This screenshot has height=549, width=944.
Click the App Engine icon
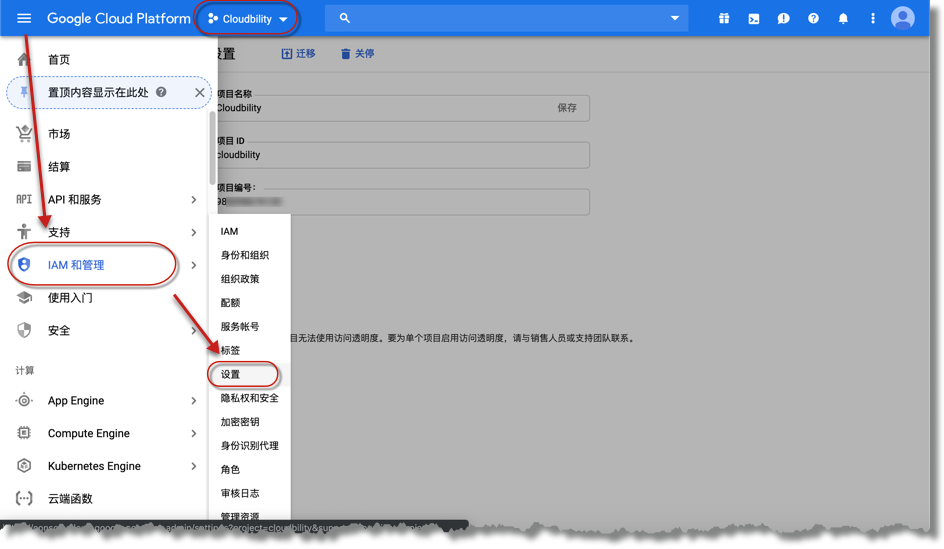(24, 400)
